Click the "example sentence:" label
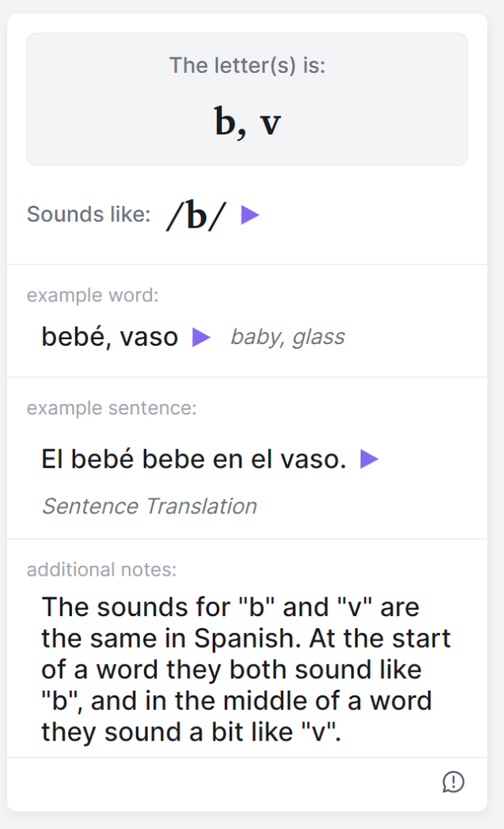The width and height of the screenshot is (504, 829). pyautogui.click(x=111, y=408)
